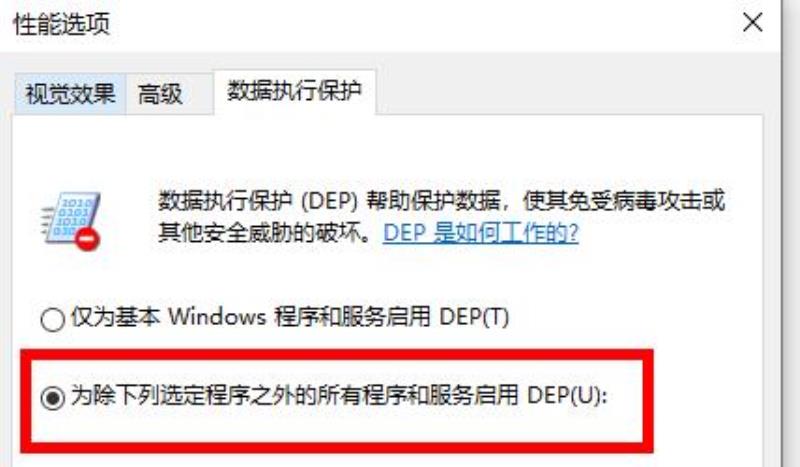Select radio circle for 为除下列选定程序之外
Image resolution: width=800 pixels, height=467 pixels.
click(53, 398)
